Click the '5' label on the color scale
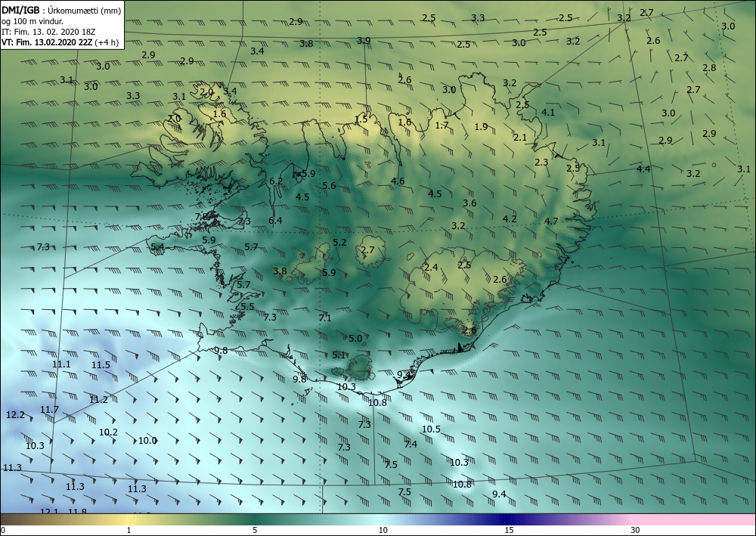This screenshot has height=536, width=756. click(x=255, y=530)
